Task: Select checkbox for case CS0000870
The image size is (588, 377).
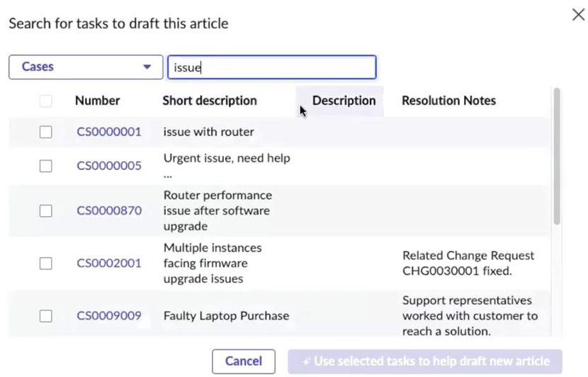Action: pos(46,210)
